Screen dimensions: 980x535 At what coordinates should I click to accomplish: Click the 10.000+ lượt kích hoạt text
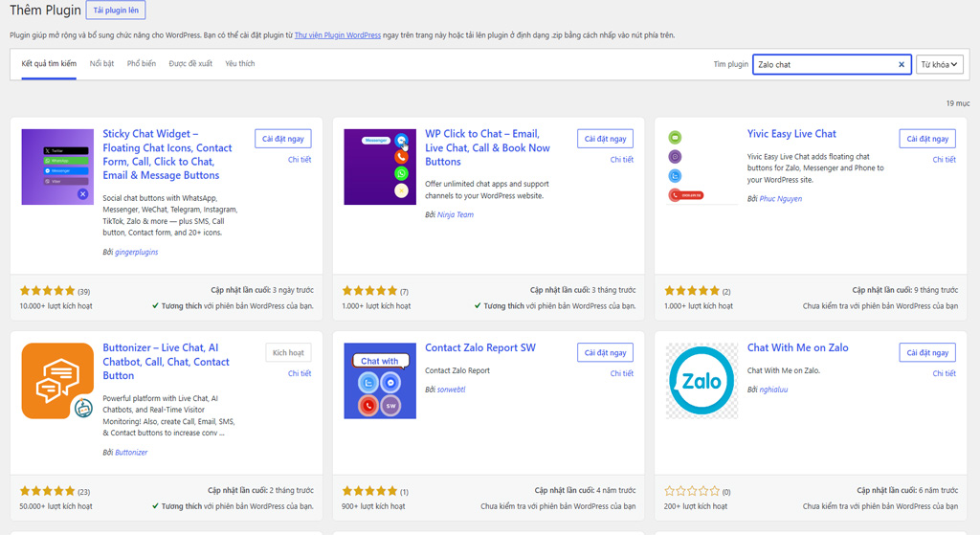pos(56,306)
